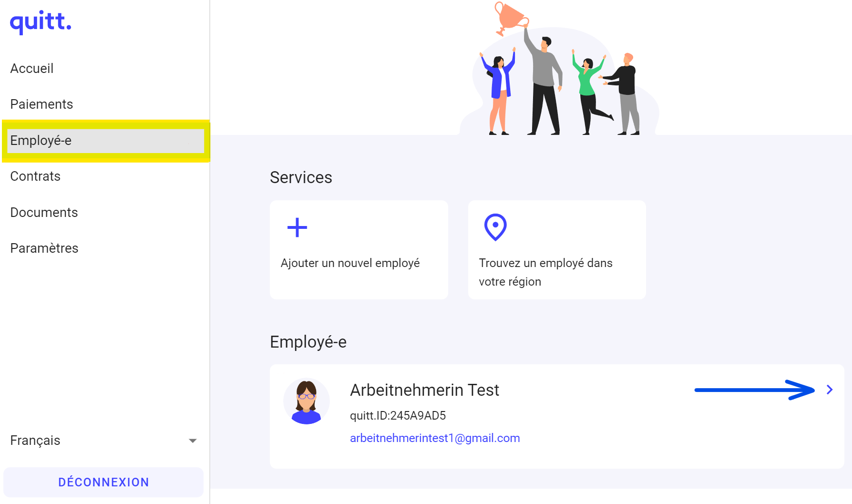Go to Accueil in the sidebar

click(x=32, y=69)
